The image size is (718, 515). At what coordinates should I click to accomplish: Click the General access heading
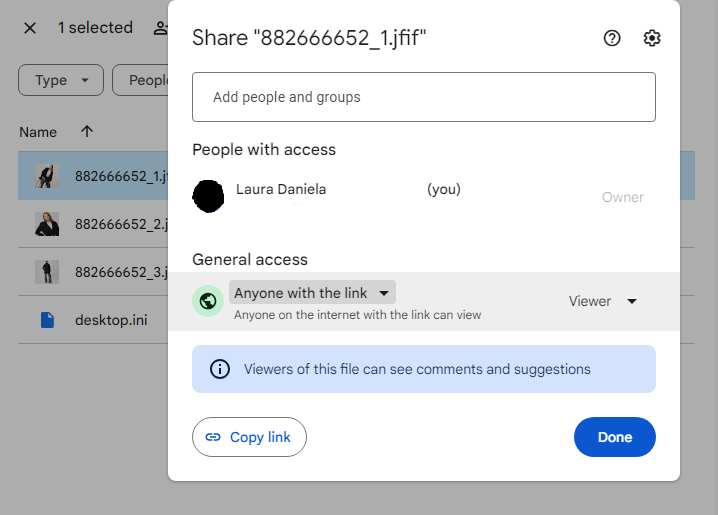point(250,260)
